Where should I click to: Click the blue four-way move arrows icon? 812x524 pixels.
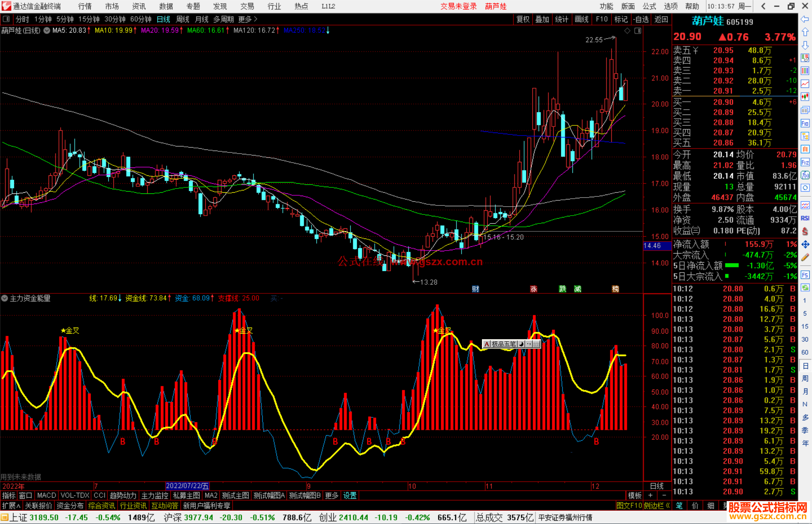click(805, 245)
